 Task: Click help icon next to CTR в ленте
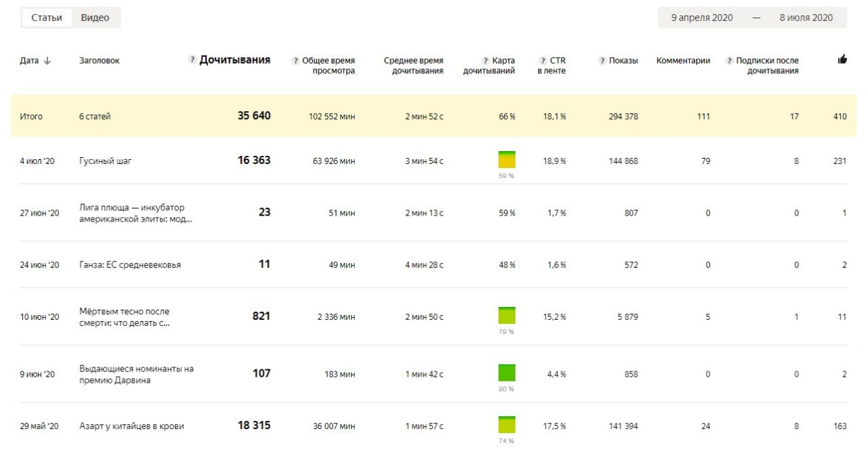(x=542, y=61)
